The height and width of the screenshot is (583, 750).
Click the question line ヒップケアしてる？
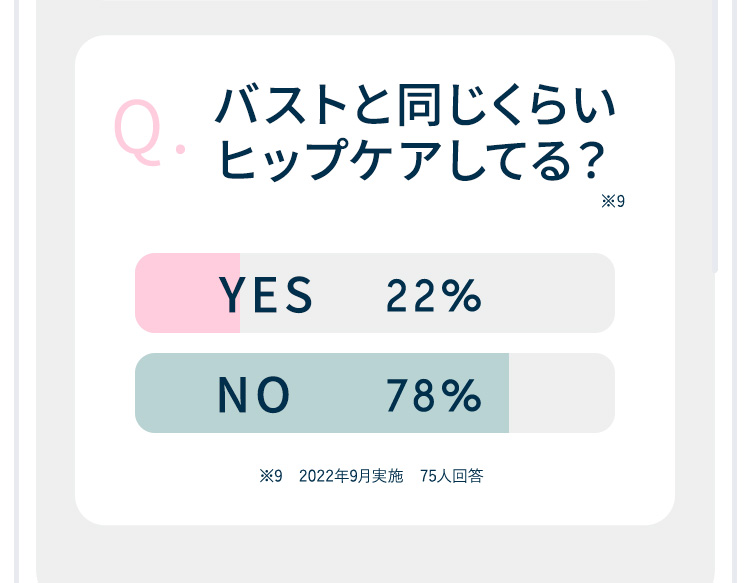pos(411,160)
